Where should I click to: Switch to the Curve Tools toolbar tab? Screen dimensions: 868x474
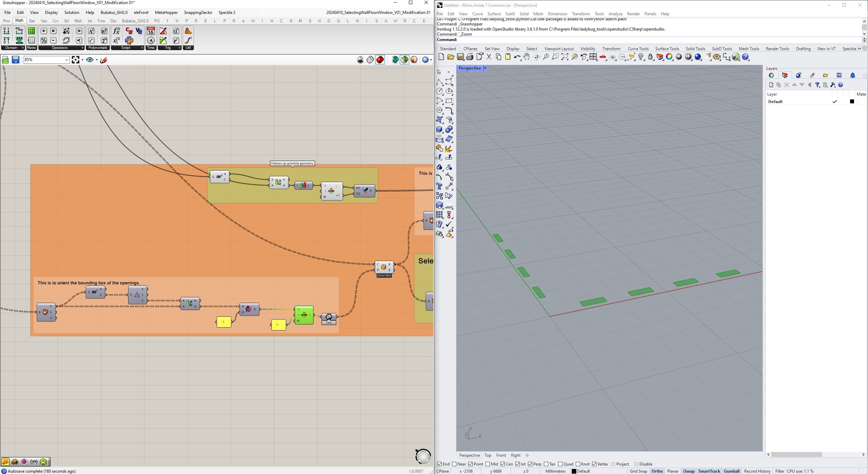tap(638, 49)
